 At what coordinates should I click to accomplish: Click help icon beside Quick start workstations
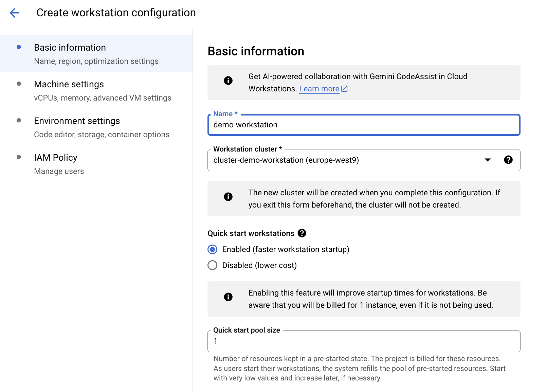[x=302, y=233]
